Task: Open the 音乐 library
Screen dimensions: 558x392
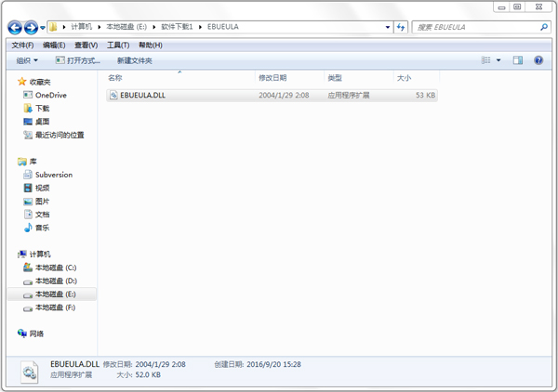Action: 43,228
